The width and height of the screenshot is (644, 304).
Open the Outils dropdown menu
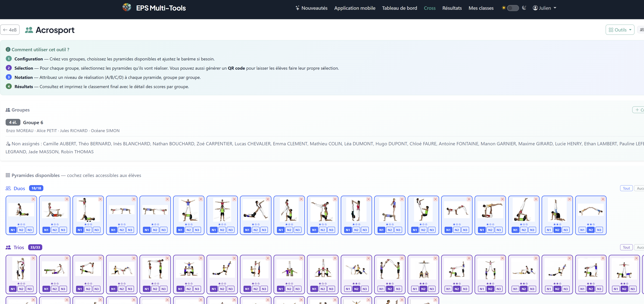coord(620,30)
